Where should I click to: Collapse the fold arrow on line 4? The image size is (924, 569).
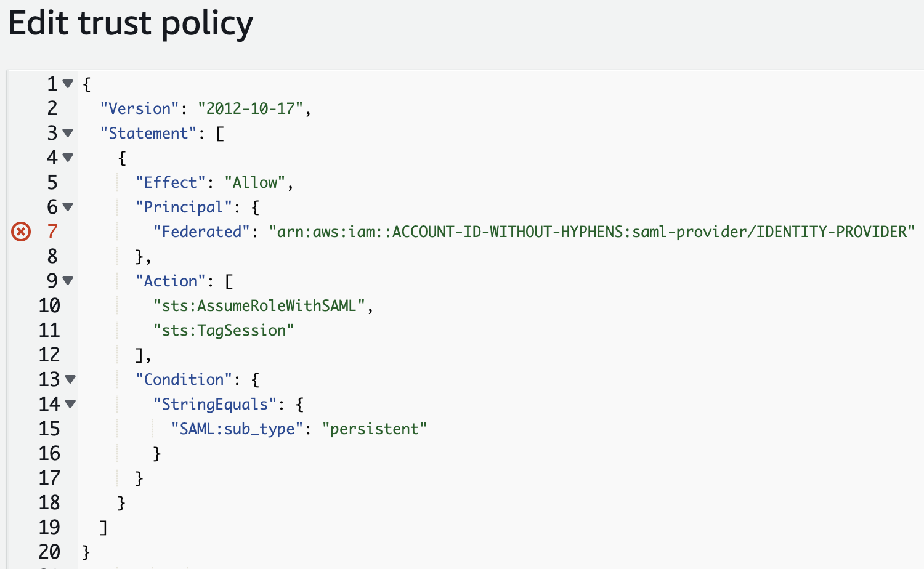coord(68,158)
